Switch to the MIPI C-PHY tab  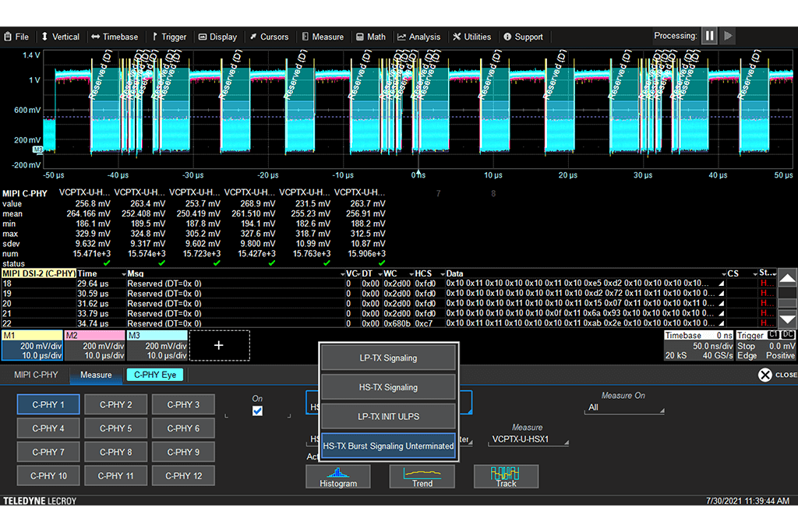pos(37,375)
